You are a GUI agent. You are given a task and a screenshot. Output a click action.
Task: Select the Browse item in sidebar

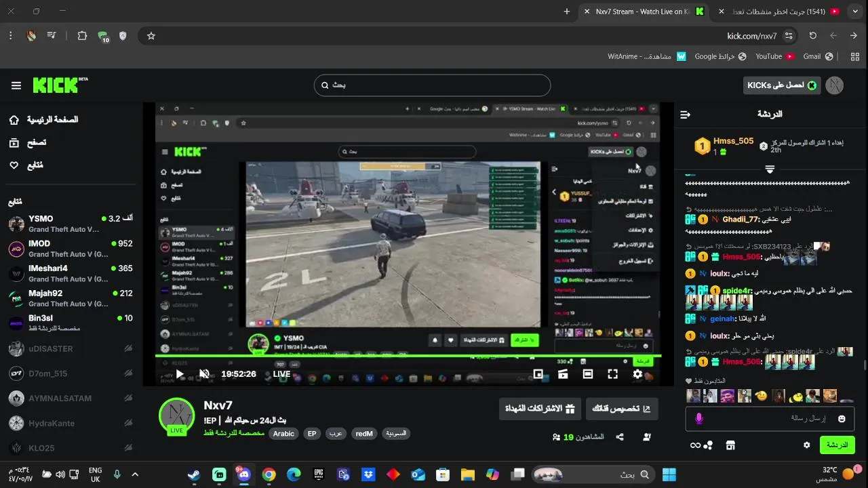pos(27,142)
